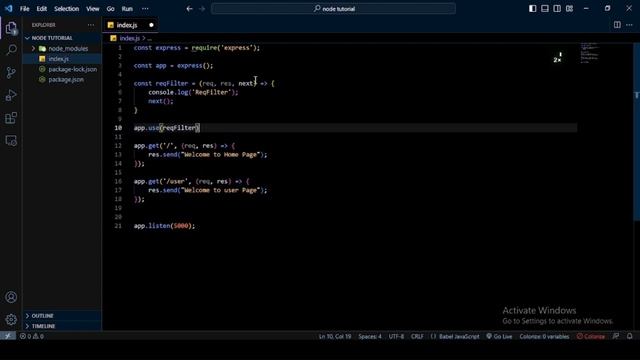Screen dimensions: 640x360
Task: Click the remote window status bar icon
Action: pos(8,336)
